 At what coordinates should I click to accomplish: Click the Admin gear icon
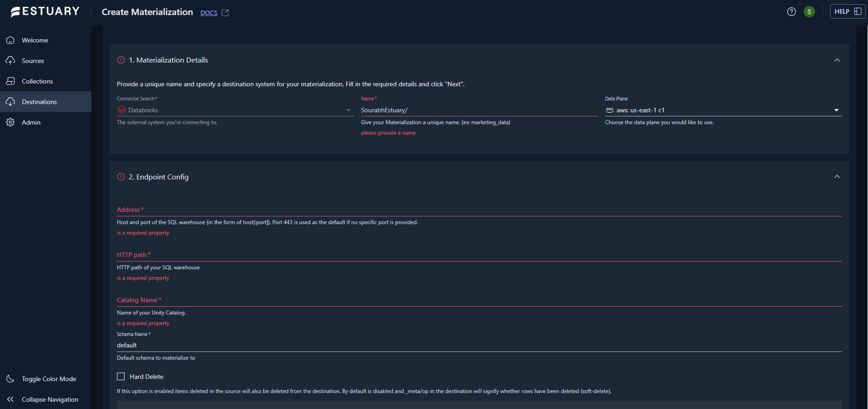pyautogui.click(x=11, y=122)
